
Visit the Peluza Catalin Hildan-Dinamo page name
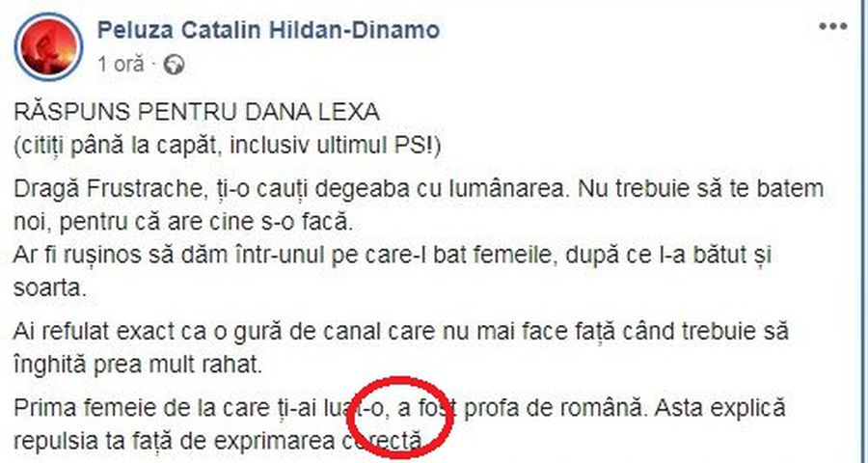(x=268, y=30)
